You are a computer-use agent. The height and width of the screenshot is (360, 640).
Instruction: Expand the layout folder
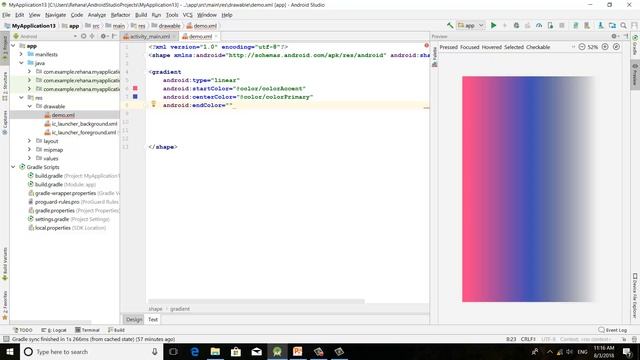tap(29, 141)
